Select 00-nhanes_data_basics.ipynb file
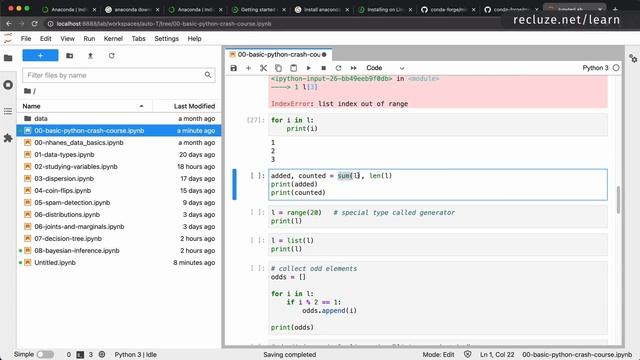 point(119,142)
